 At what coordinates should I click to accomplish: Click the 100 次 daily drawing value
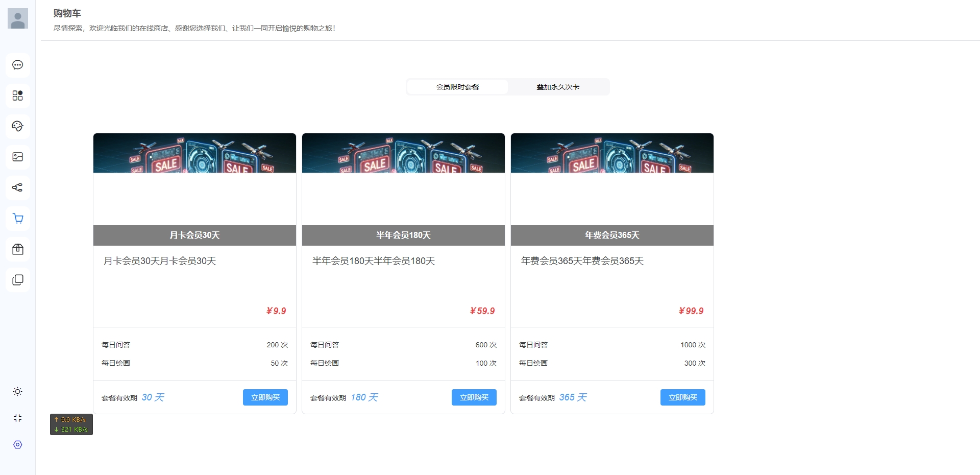coord(486,363)
